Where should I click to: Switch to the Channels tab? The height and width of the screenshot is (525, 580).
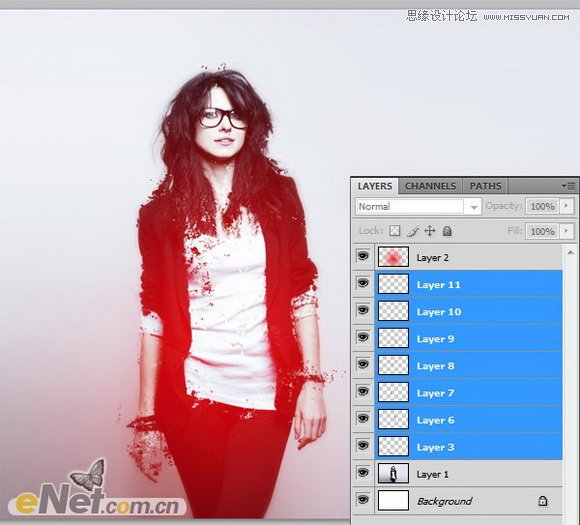tap(430, 186)
